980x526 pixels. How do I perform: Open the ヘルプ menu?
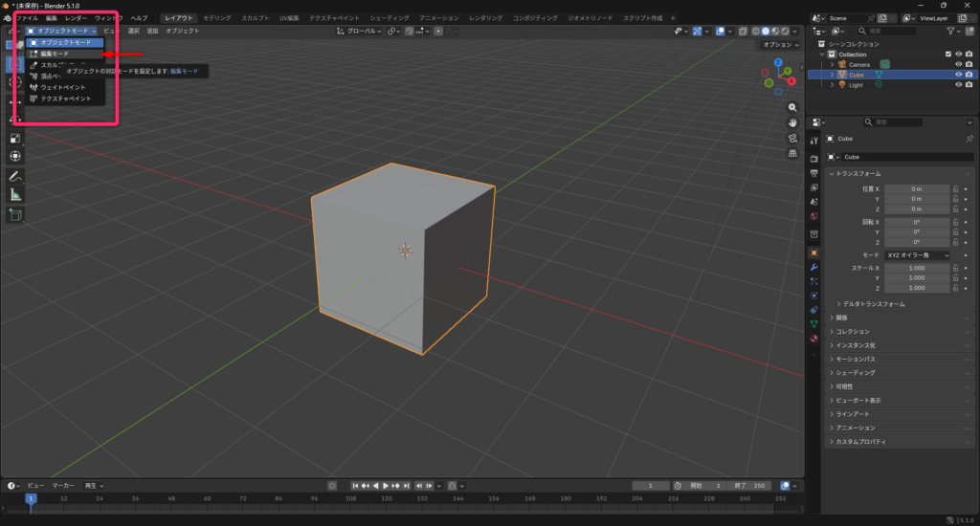[139, 18]
